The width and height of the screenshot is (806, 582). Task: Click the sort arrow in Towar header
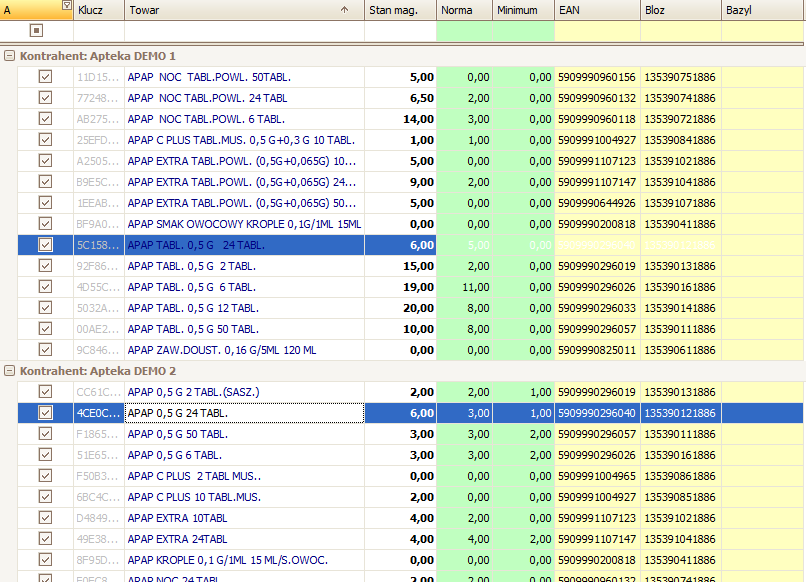[345, 10]
